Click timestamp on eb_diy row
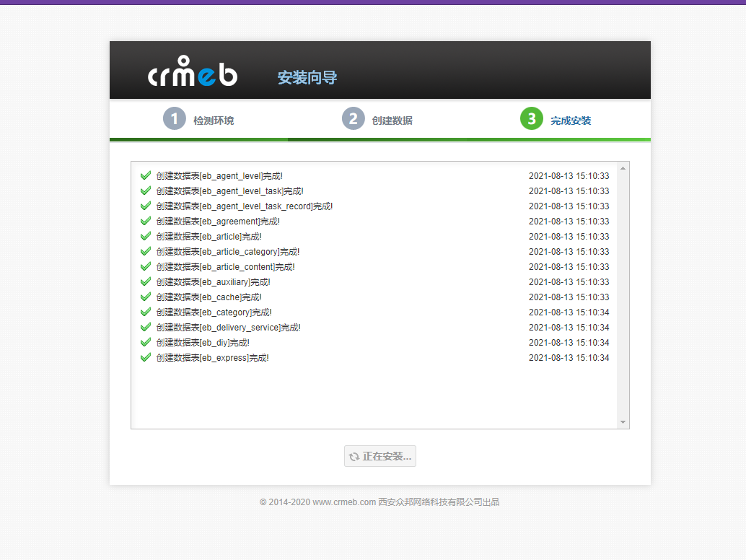This screenshot has height=560, width=746. click(569, 343)
